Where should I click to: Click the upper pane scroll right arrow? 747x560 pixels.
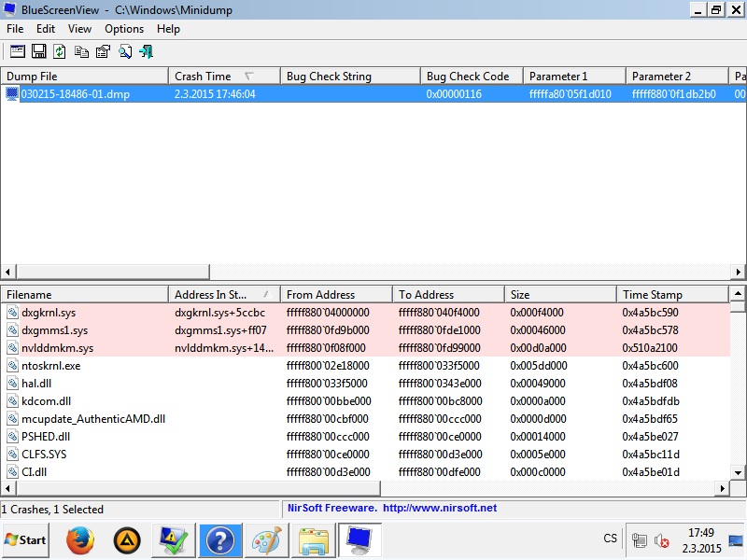pos(738,272)
